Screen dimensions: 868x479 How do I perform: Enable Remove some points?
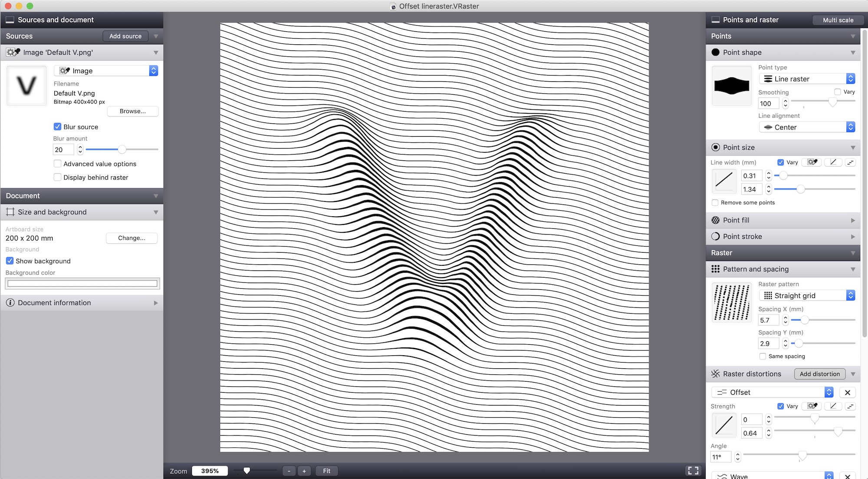(715, 202)
